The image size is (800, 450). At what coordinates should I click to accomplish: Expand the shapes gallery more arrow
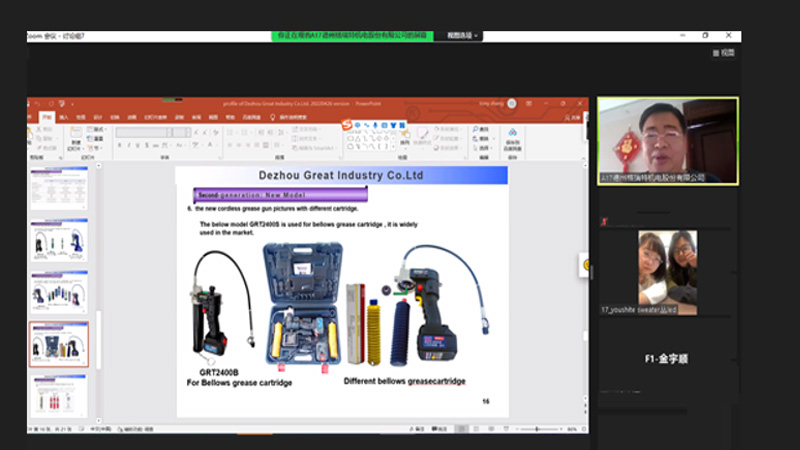pyautogui.click(x=393, y=147)
